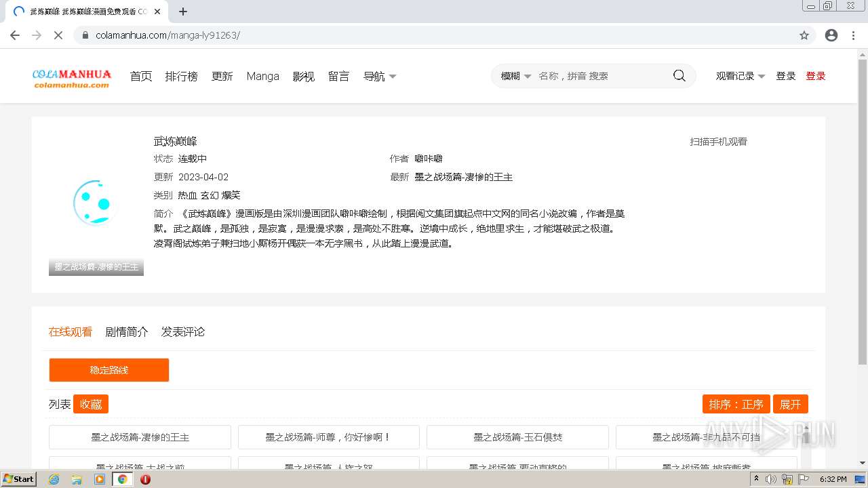
Task: Click the site padlock icon
Action: point(85,35)
